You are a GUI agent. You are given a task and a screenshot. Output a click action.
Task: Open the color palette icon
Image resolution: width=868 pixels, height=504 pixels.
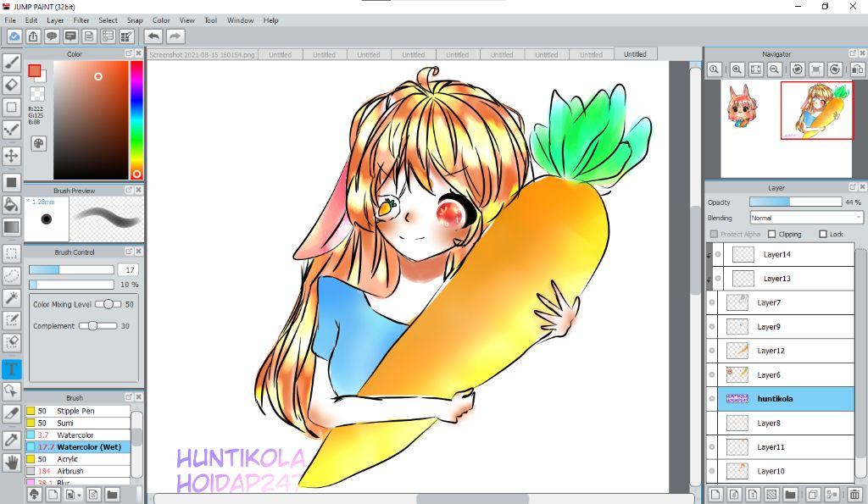click(x=38, y=143)
